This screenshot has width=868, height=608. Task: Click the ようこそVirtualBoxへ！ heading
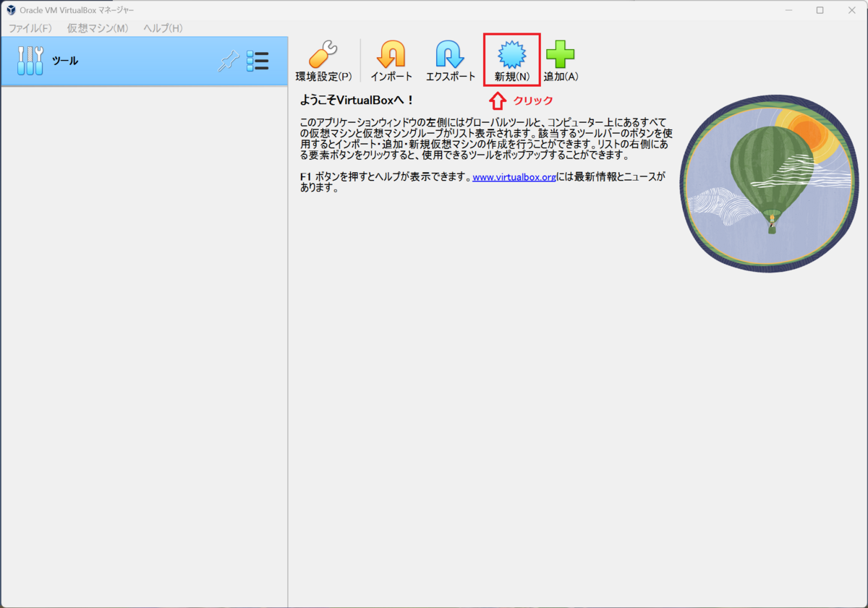pyautogui.click(x=357, y=100)
